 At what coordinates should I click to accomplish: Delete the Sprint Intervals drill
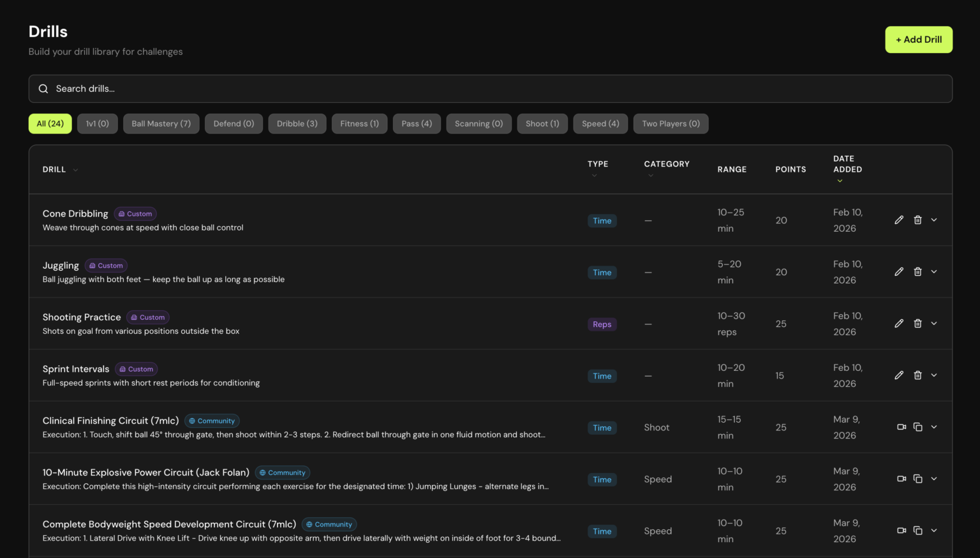[917, 375]
